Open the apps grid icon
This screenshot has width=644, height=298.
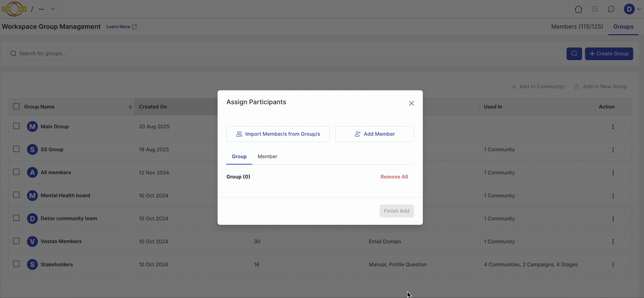coord(595,9)
